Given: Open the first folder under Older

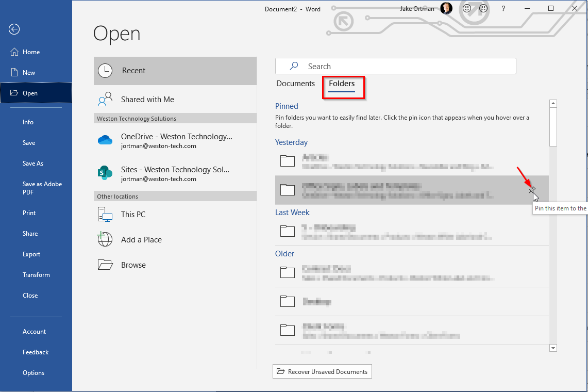Looking at the screenshot, I should coord(412,273).
